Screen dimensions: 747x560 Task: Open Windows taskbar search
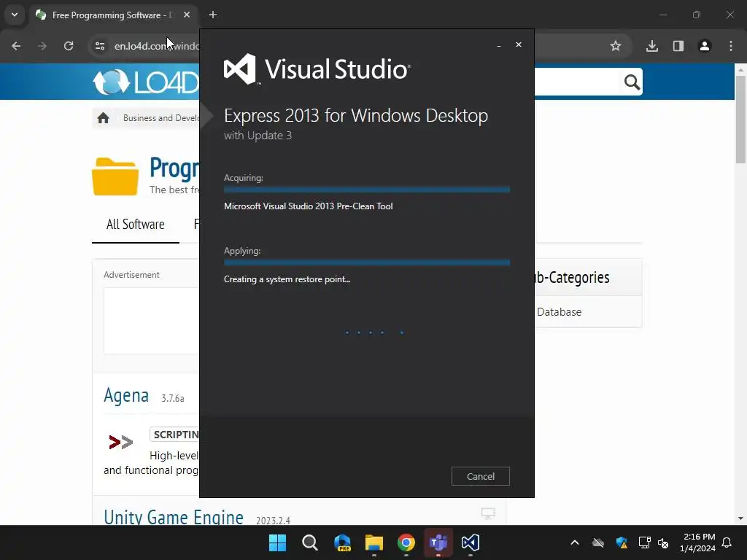(x=309, y=542)
